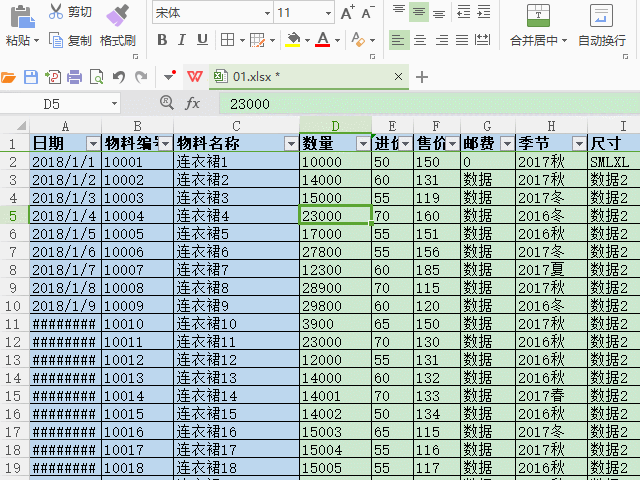Viewport: 640px width, 480px height.
Task: Open the Name Box dropdown
Action: (115, 104)
